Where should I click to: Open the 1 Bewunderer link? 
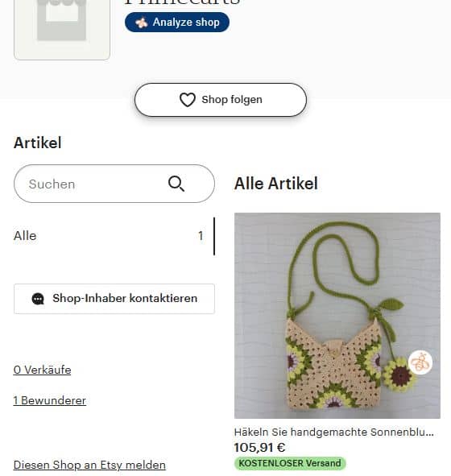point(50,400)
